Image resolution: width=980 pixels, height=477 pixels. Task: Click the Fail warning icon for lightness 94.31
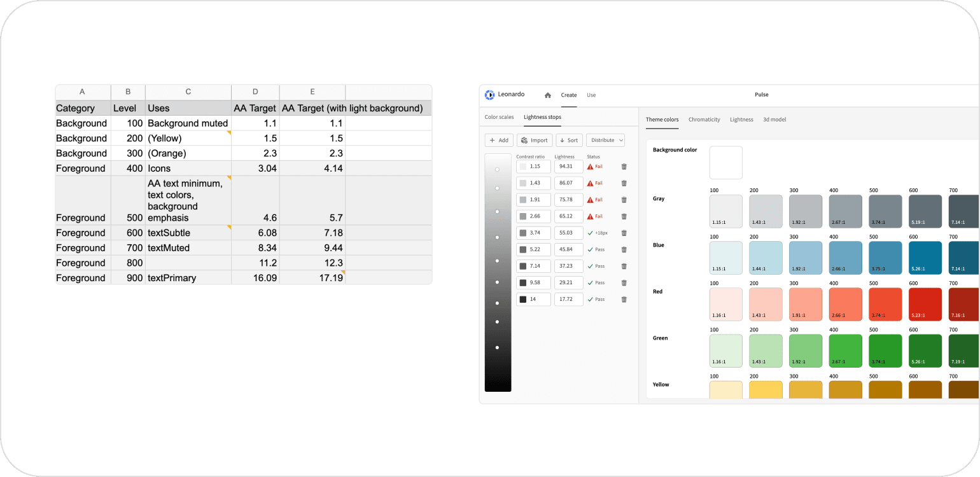(x=590, y=167)
